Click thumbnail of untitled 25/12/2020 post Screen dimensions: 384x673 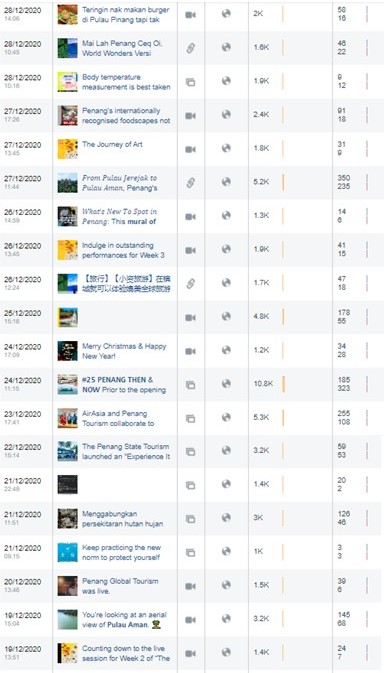[x=68, y=317]
